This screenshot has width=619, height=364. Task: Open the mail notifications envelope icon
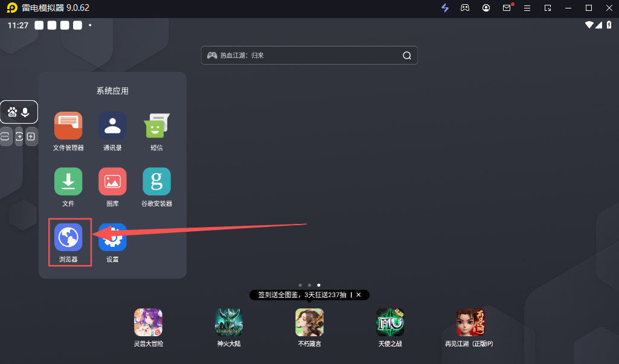507,8
